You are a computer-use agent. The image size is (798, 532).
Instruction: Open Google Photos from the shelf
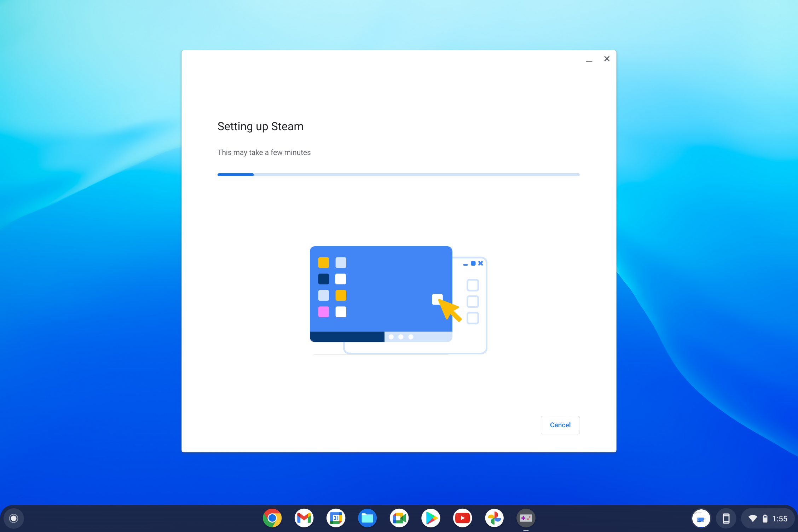(495, 518)
